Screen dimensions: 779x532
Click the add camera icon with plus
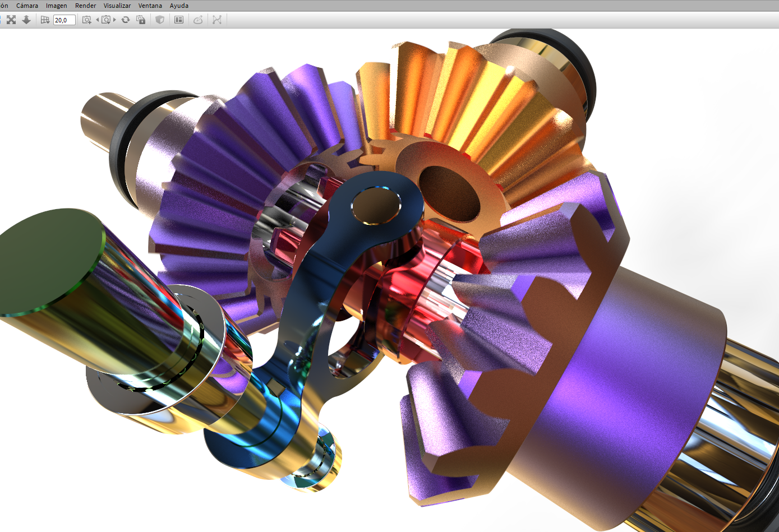pyautogui.click(x=86, y=20)
